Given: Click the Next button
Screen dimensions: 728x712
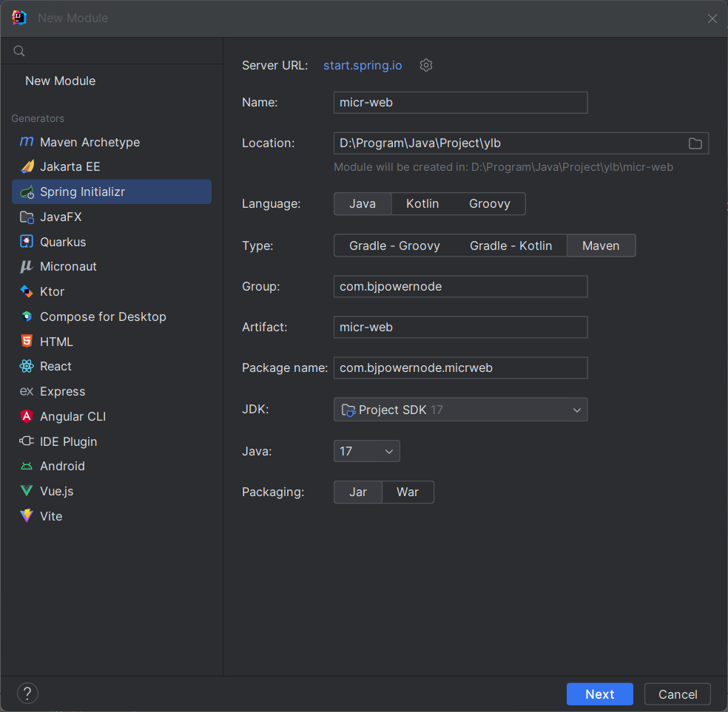Looking at the screenshot, I should click(x=599, y=694).
